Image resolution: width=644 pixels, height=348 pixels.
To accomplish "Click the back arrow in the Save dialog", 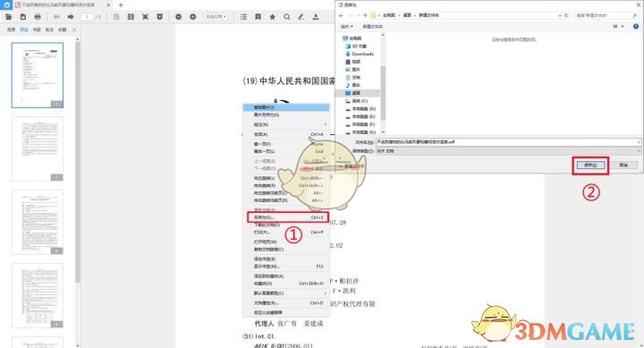I will coord(341,15).
